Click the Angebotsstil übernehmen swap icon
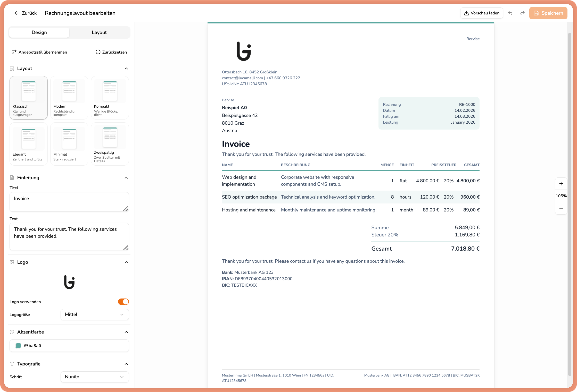577x392 pixels. tap(14, 52)
